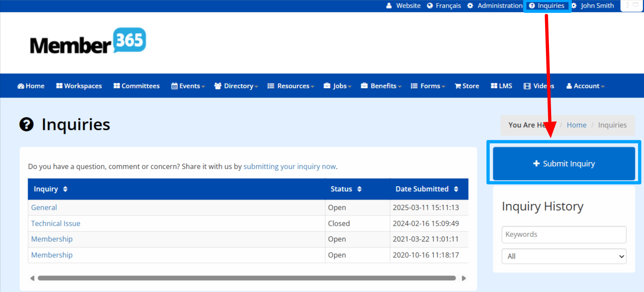This screenshot has height=292, width=644.
Task: Click the Member365 logo
Action: click(x=88, y=41)
